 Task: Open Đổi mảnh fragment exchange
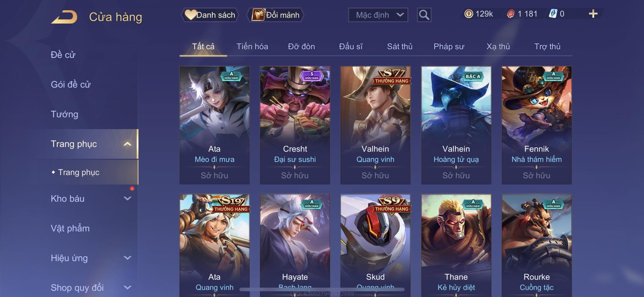tap(275, 15)
